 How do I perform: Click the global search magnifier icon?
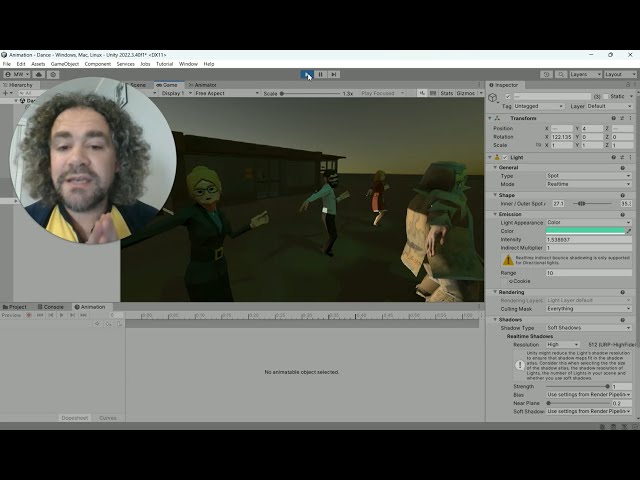pos(561,74)
